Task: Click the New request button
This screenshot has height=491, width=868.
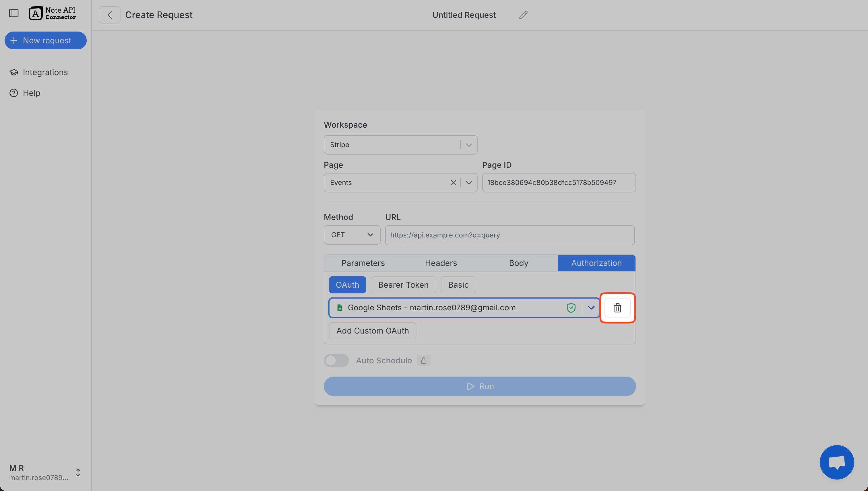Action: pos(46,40)
